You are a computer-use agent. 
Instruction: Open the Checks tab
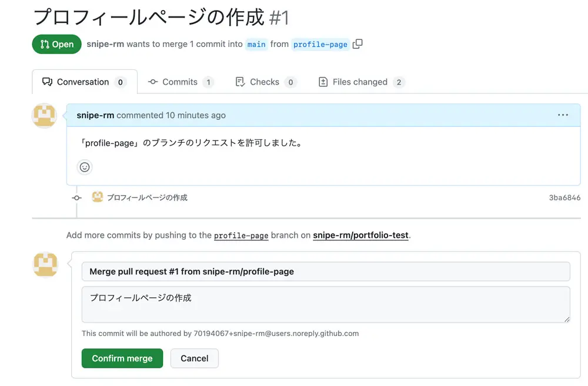coord(265,82)
